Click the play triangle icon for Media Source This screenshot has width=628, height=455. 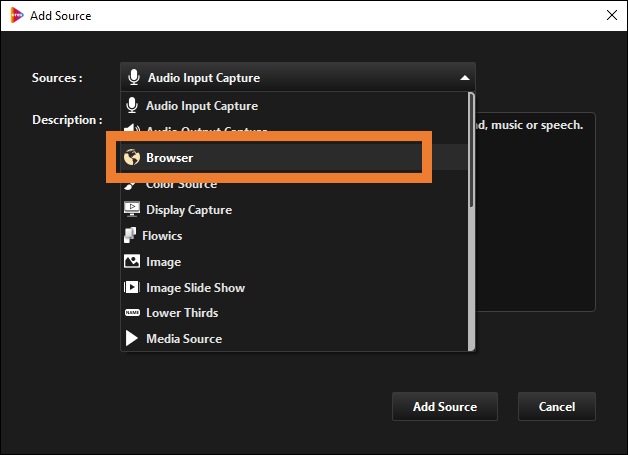(x=131, y=338)
